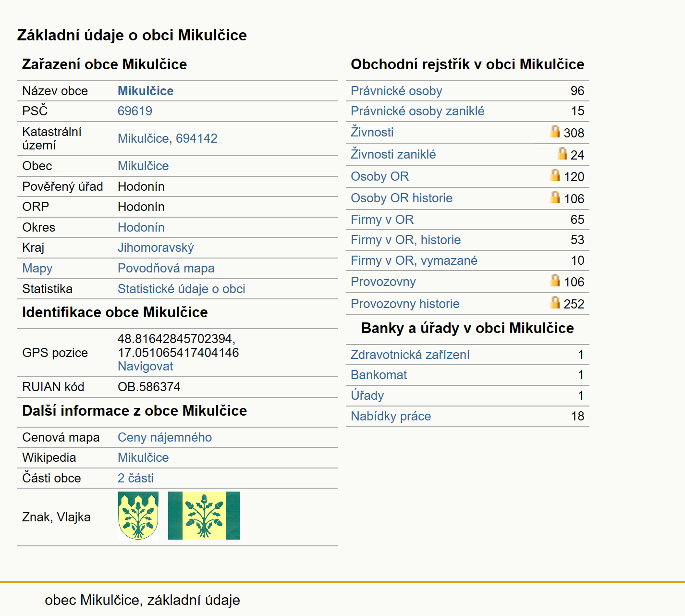The width and height of the screenshot is (685, 616).
Task: Click the lock icon beside Provozovny historie
Action: [555, 302]
